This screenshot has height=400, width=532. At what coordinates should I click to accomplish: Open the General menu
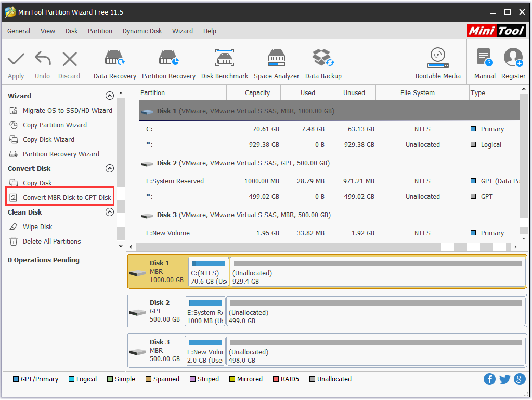tap(19, 31)
